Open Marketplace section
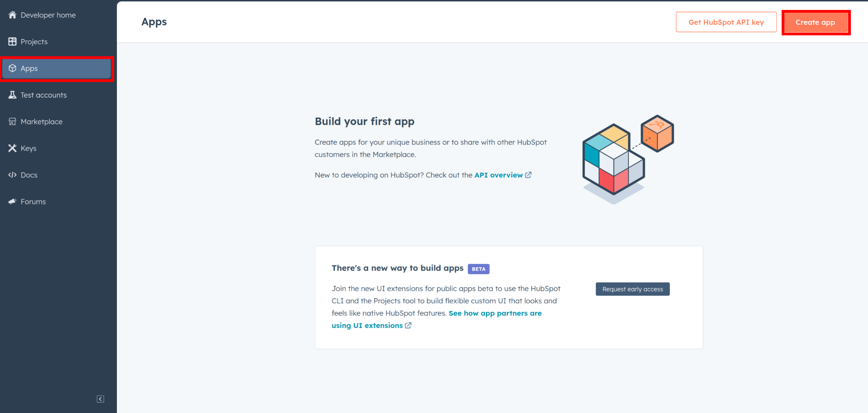 41,121
